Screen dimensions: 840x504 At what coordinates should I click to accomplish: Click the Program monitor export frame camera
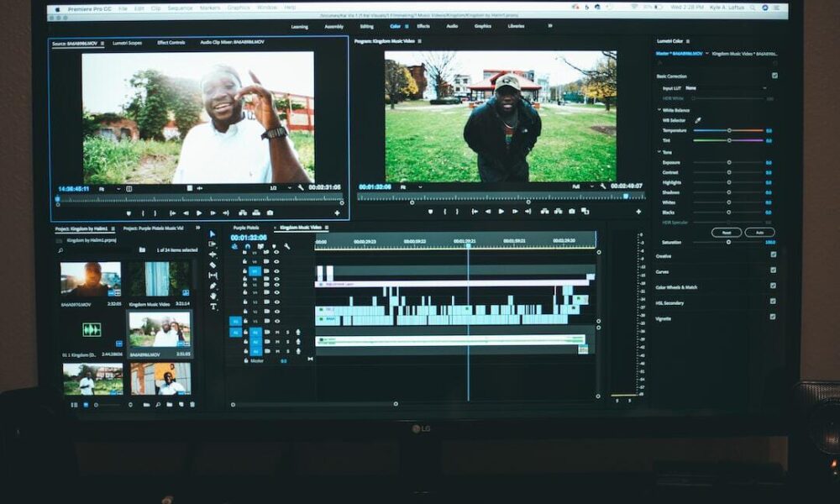(572, 211)
